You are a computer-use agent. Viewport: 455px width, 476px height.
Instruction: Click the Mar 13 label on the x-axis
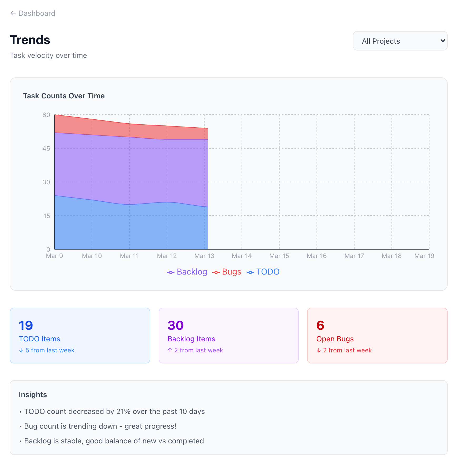click(x=204, y=255)
